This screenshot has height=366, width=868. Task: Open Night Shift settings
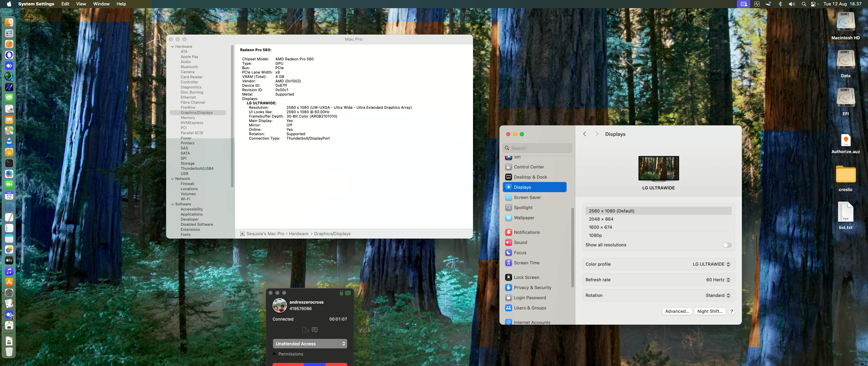coord(710,311)
